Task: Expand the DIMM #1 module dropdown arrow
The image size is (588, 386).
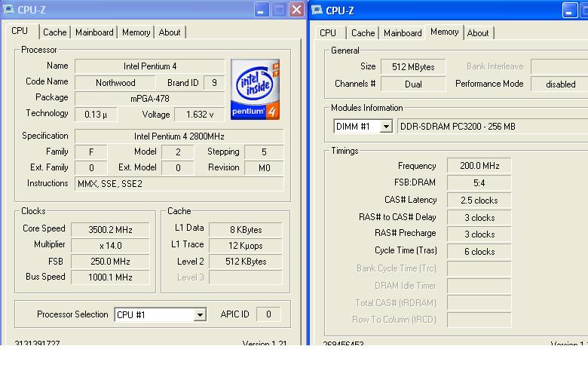Action: [x=386, y=127]
